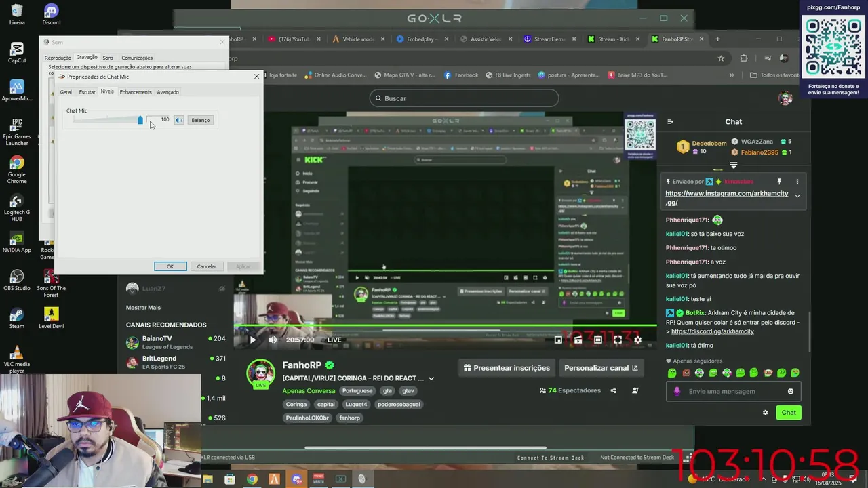
Task: Open BritLegend recommended channel
Action: pos(175,361)
